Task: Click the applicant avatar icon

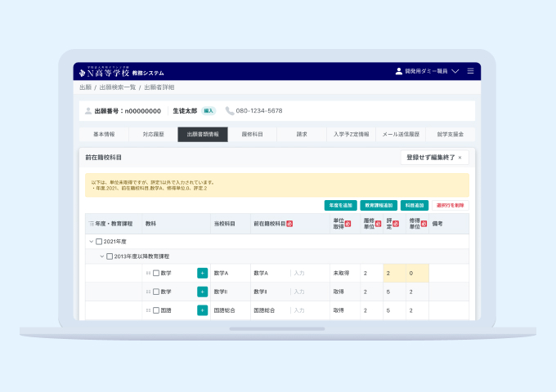Action: pos(88,111)
